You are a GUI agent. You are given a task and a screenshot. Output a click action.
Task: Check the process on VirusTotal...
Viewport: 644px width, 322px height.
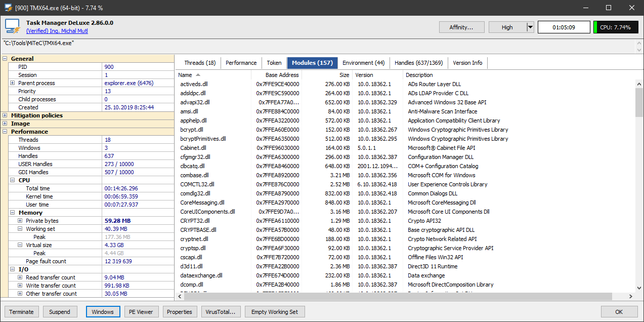(x=221, y=312)
